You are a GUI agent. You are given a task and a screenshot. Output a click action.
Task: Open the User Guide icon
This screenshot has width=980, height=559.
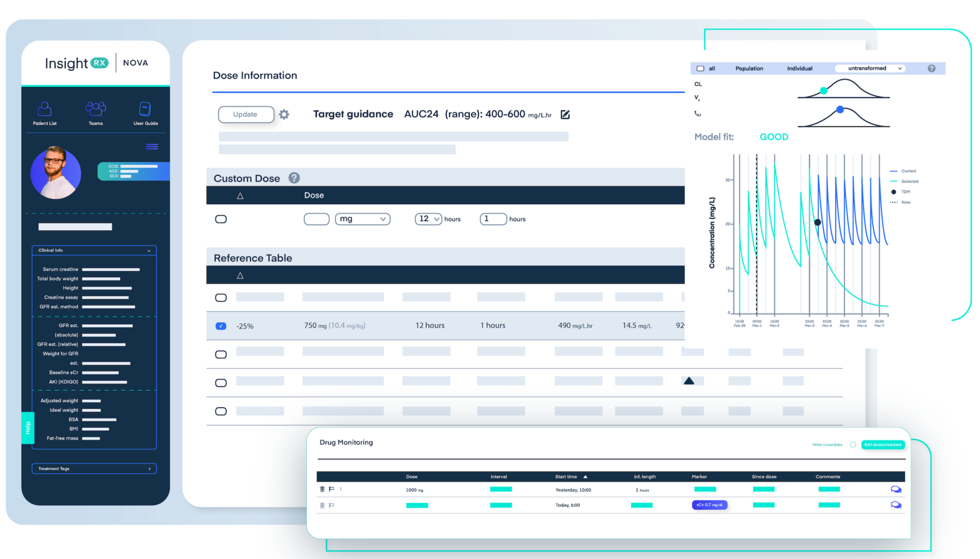[145, 108]
